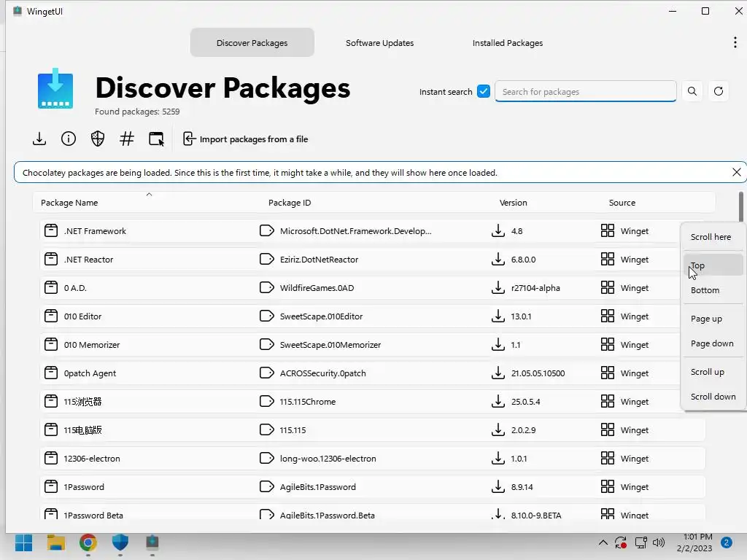Open Google Chrome from taskbar

point(88,542)
